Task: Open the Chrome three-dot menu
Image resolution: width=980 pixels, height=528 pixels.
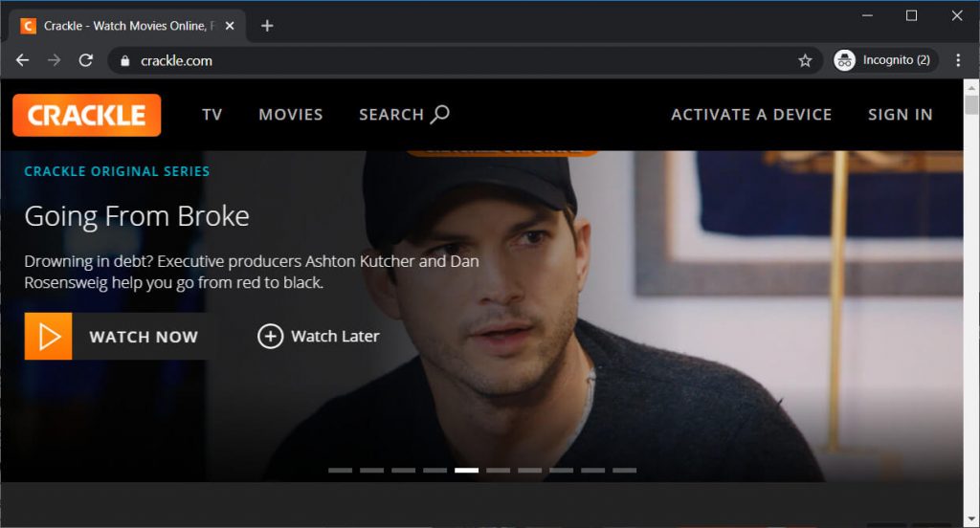Action: coord(958,60)
